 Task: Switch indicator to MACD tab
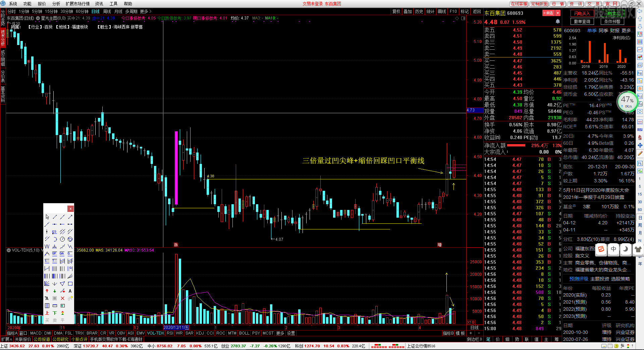point(36,333)
